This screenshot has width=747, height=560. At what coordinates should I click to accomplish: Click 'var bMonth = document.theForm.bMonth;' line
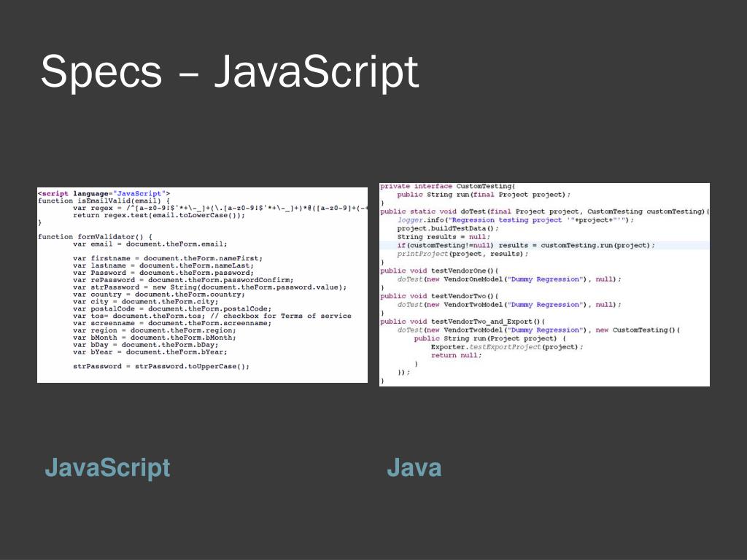click(155, 338)
